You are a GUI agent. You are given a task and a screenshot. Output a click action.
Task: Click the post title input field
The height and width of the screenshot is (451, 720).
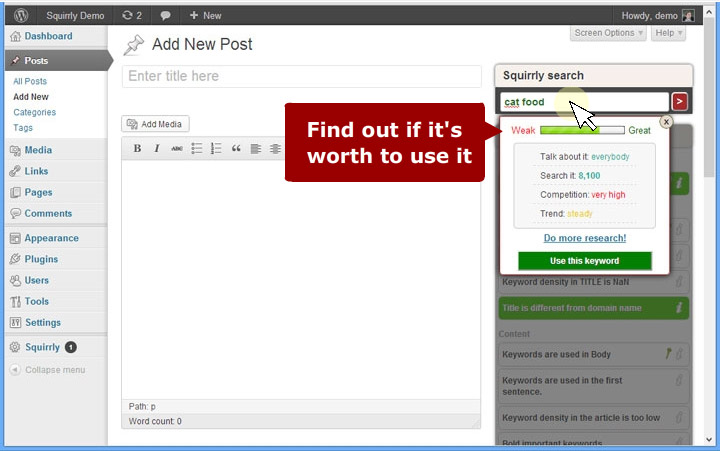pos(302,76)
